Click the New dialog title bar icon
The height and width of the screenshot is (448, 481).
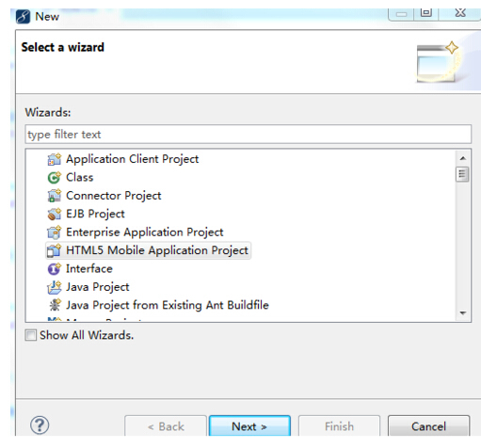[24, 17]
